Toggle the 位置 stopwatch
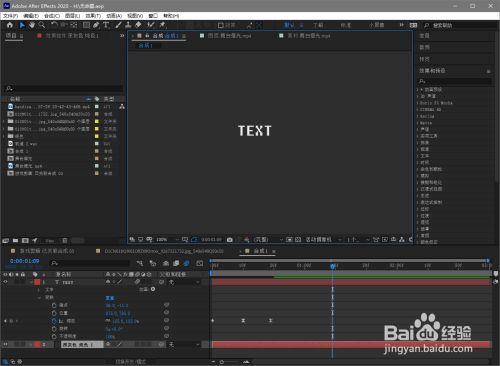This screenshot has width=500, height=366. tap(54, 313)
